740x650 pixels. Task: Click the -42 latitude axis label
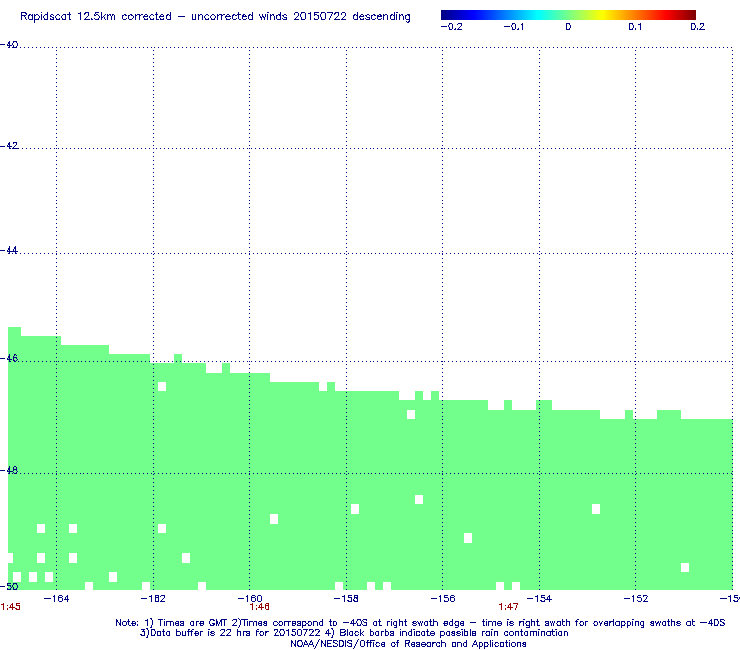click(9, 146)
